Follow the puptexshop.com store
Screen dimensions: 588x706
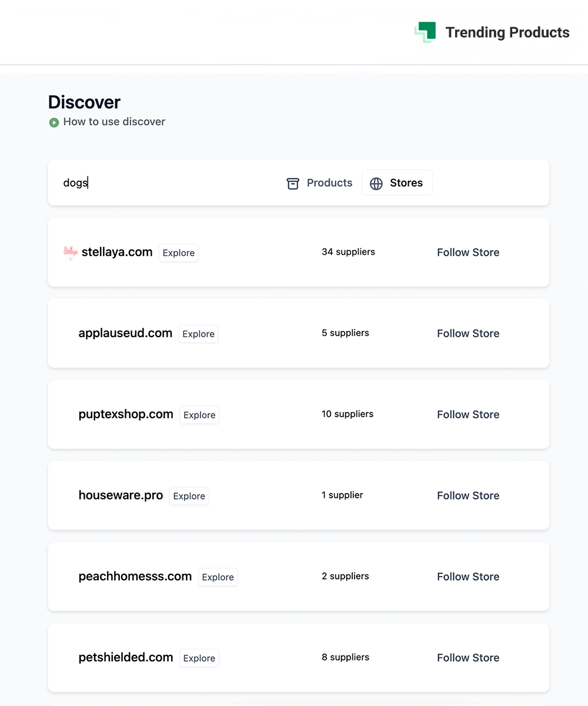[x=468, y=415]
